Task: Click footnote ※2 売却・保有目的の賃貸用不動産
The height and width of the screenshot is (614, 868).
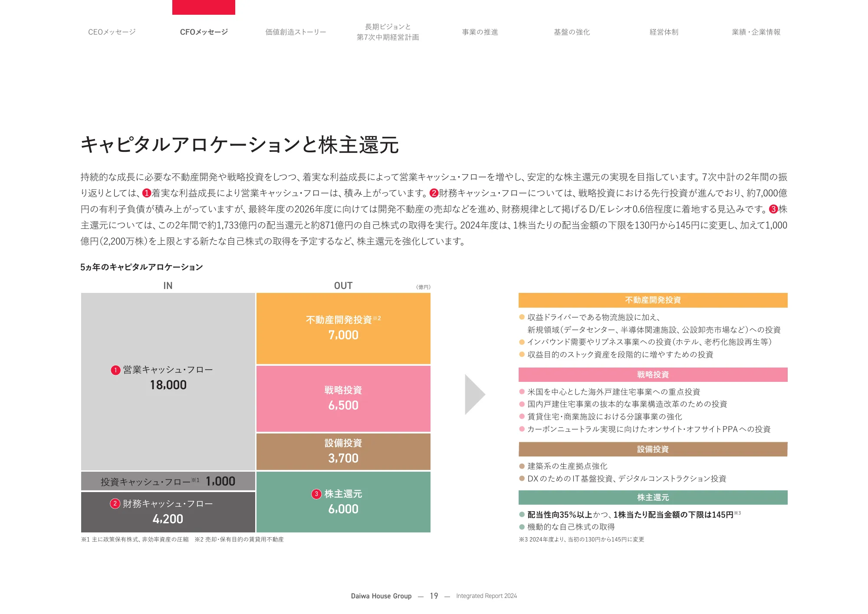Action: point(239,539)
